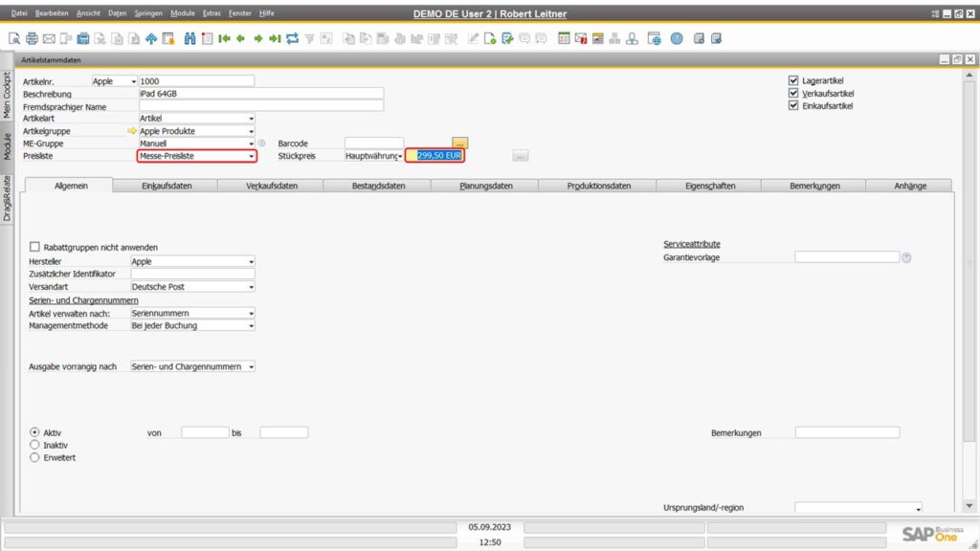Screen dimensions: 980x551
Task: Open the Ausgabe vorrangig nach dropdown
Action: click(192, 366)
